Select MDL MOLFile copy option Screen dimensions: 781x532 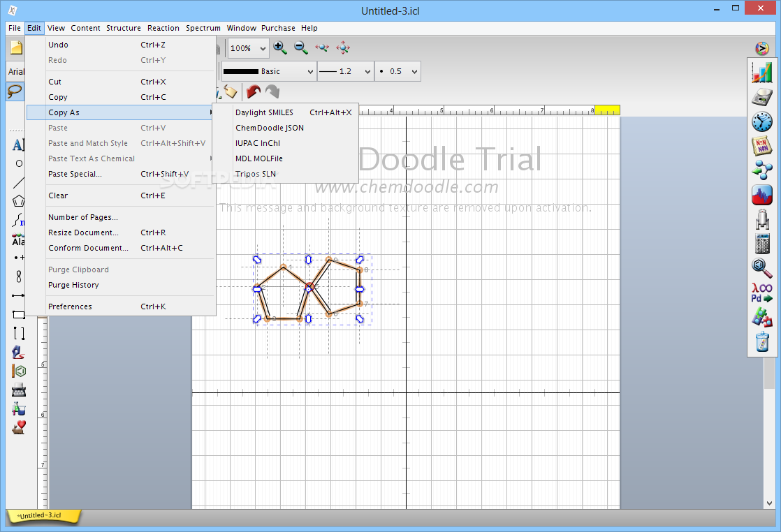click(x=285, y=158)
